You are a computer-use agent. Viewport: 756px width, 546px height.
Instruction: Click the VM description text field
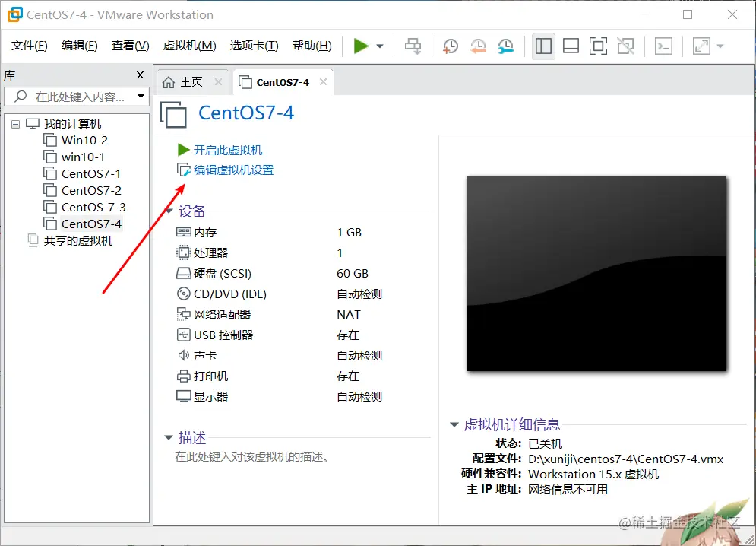point(253,457)
